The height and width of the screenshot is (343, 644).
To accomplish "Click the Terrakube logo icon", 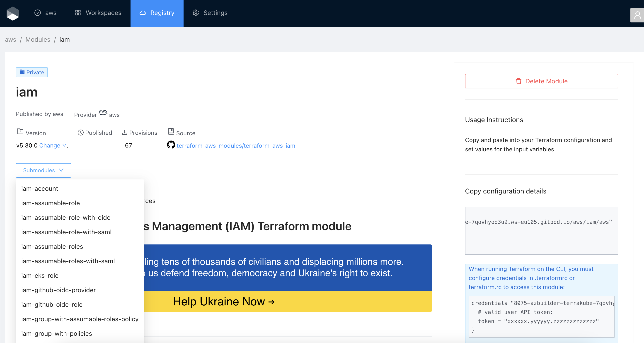I will tap(13, 13).
